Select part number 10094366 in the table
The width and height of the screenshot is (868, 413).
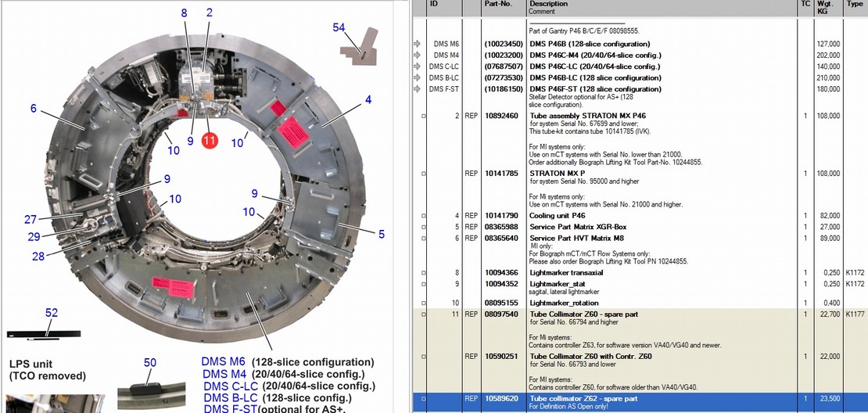(501, 273)
